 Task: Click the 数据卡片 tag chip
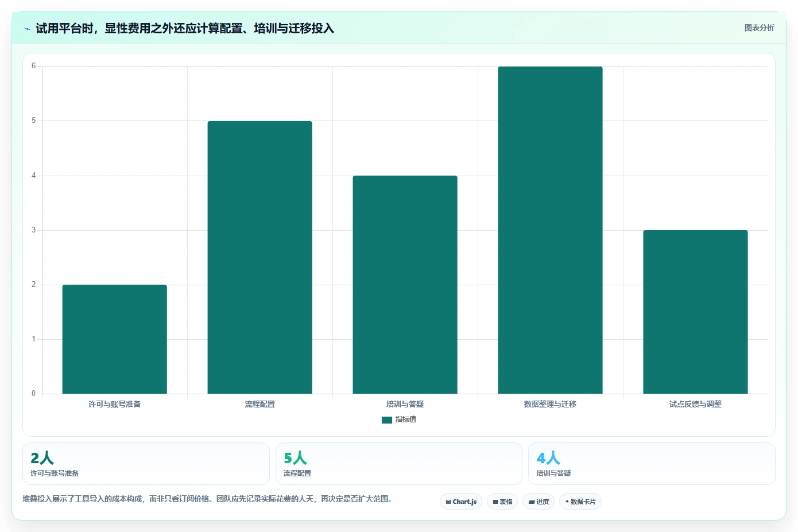[x=580, y=502]
